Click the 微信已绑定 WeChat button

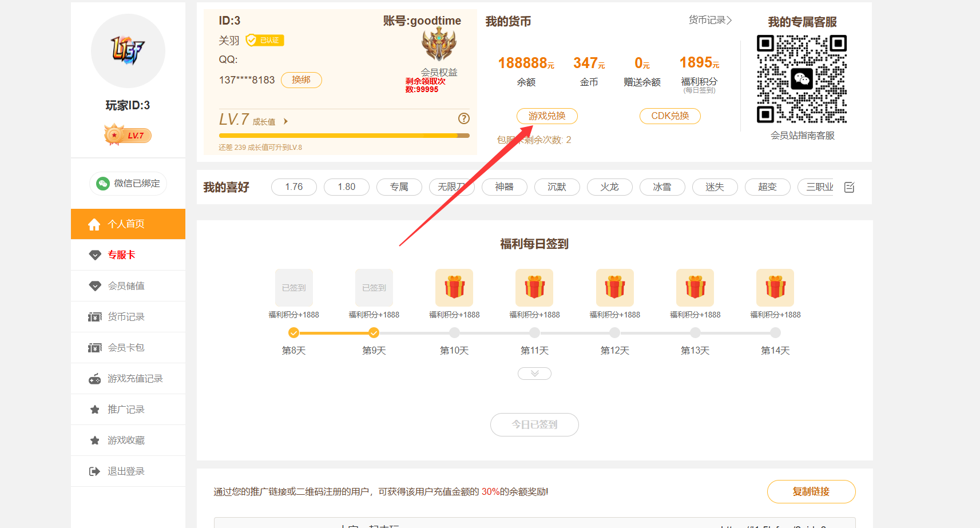tap(128, 184)
